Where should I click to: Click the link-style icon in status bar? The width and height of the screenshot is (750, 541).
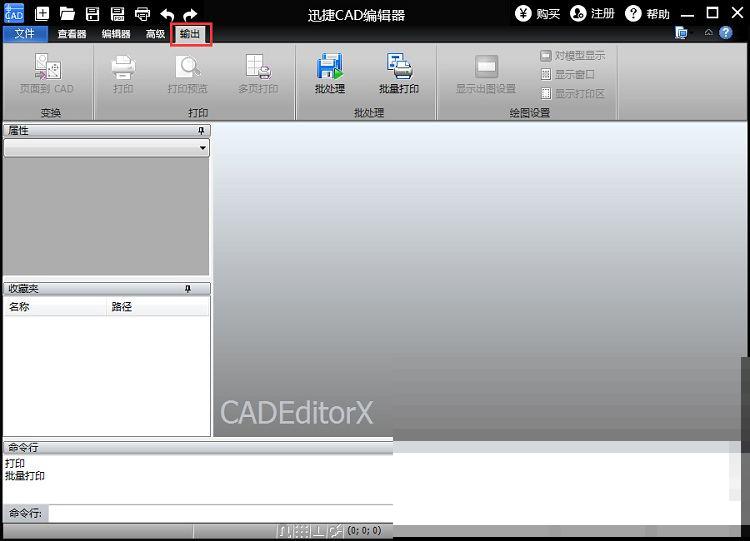(x=336, y=530)
